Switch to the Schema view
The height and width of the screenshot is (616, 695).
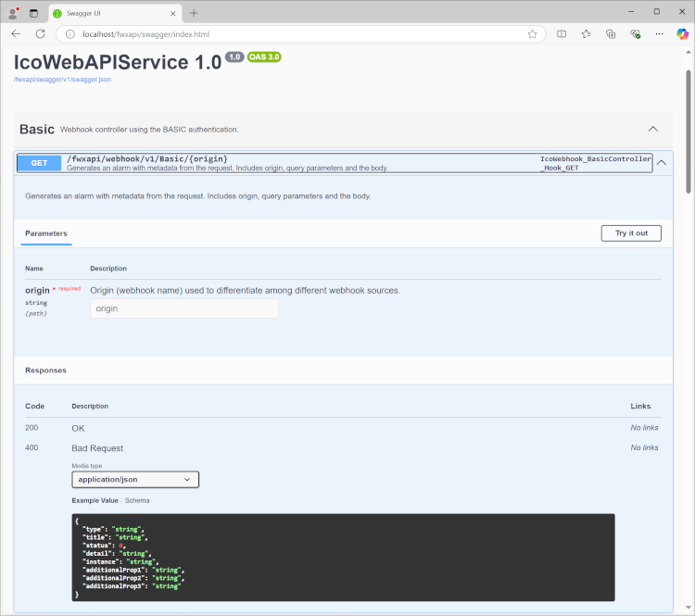click(137, 500)
